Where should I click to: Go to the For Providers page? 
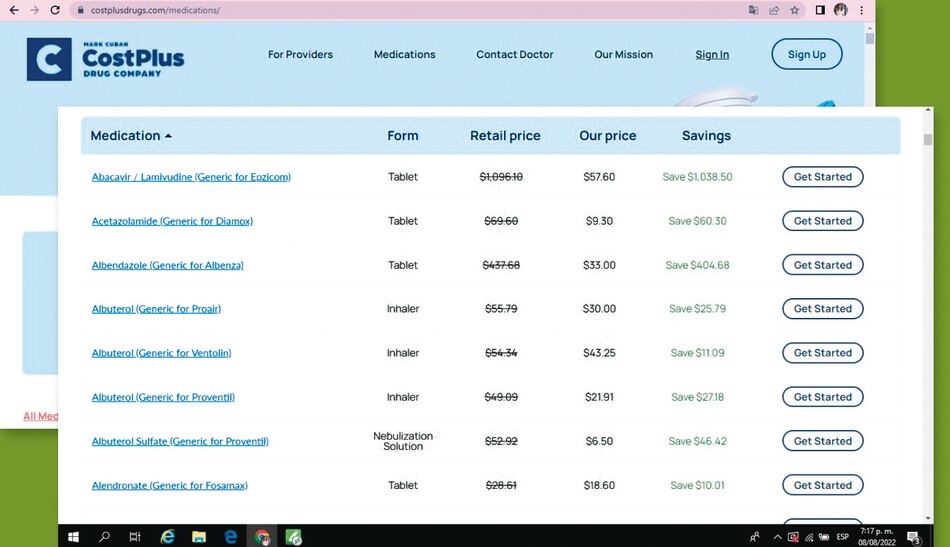click(300, 55)
